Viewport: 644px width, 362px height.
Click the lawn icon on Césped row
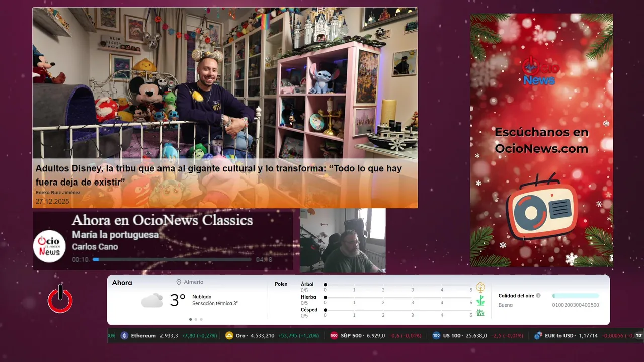[480, 313]
